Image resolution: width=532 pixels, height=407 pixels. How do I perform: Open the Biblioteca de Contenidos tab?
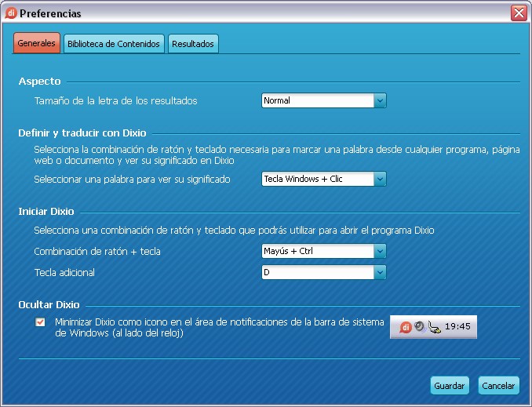[114, 44]
